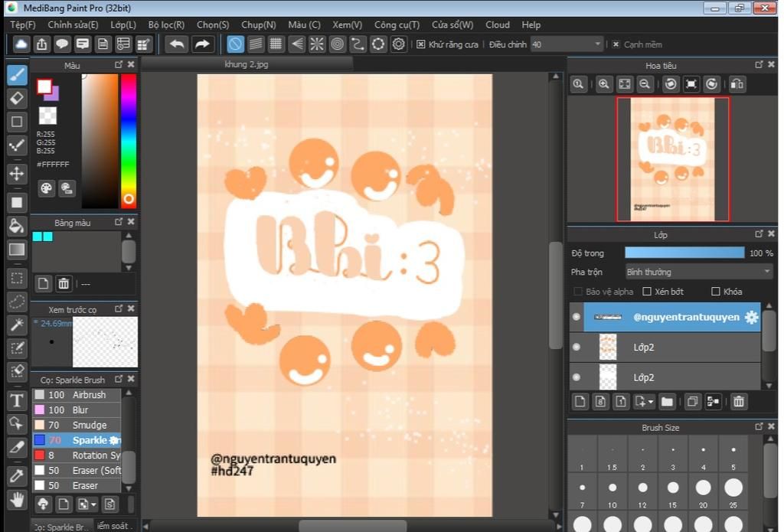Click the navigator preview thumbnail
The image size is (784, 532).
tap(672, 159)
